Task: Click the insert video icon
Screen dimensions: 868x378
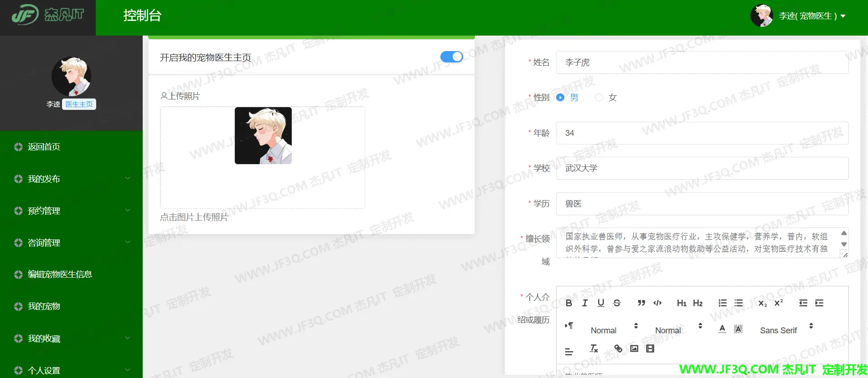Action: click(x=650, y=349)
